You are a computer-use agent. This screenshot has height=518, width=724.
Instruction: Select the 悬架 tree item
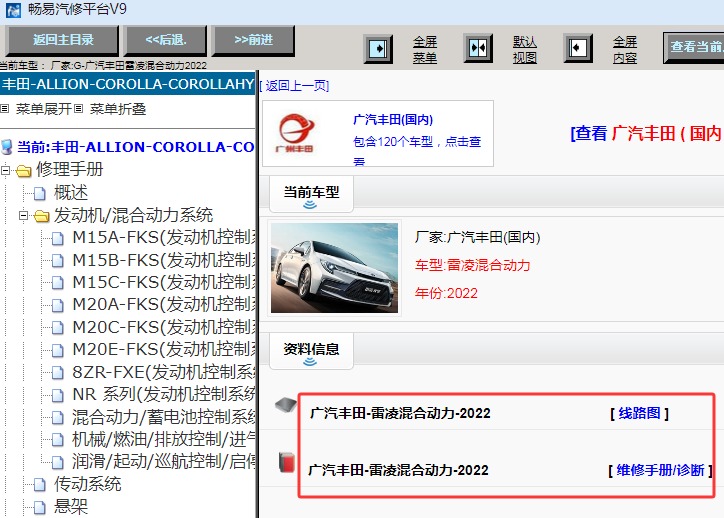(71, 507)
